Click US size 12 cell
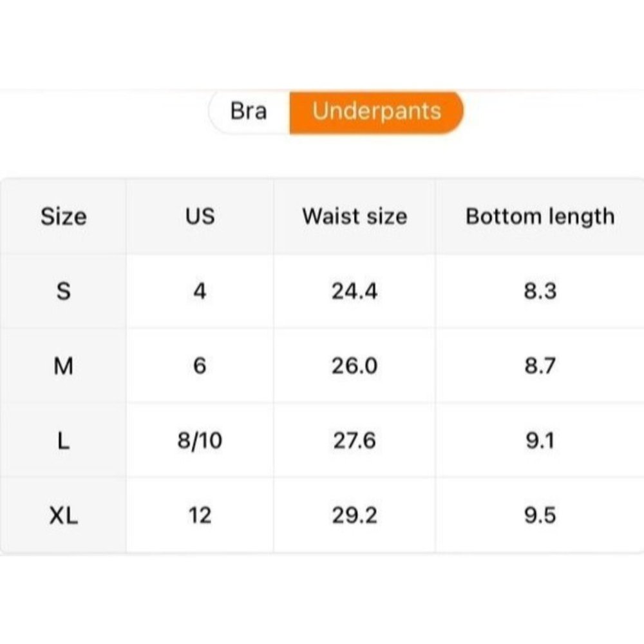Viewport: 644px width, 644px height. [x=200, y=516]
